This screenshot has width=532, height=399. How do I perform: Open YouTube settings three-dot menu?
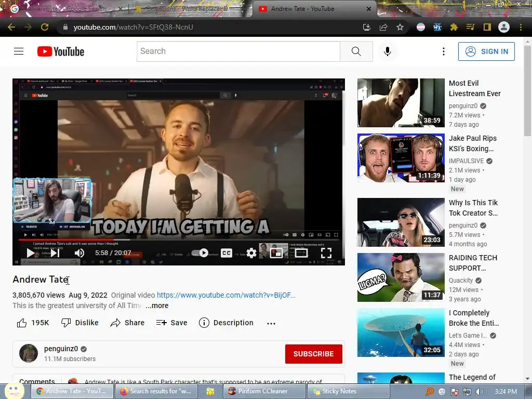(x=444, y=51)
